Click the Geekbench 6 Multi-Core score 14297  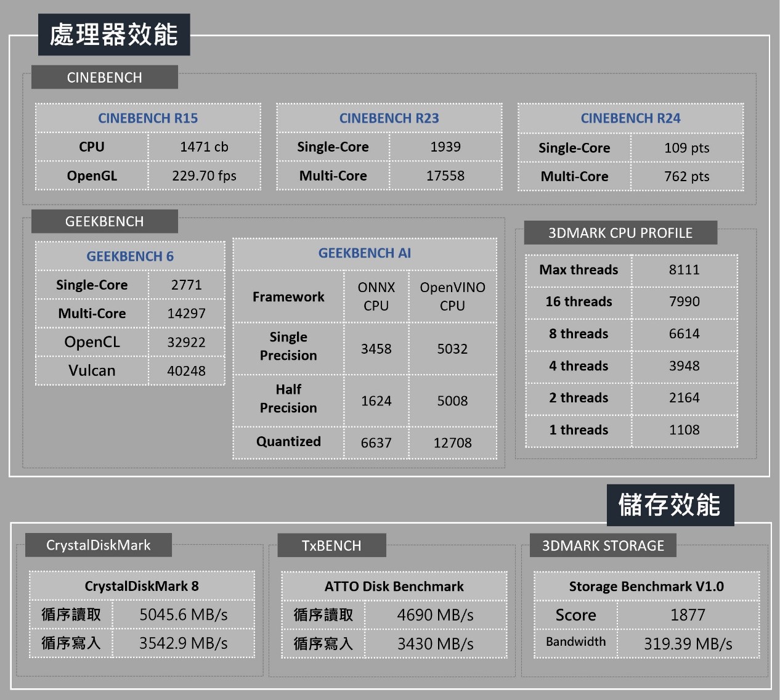point(187,313)
